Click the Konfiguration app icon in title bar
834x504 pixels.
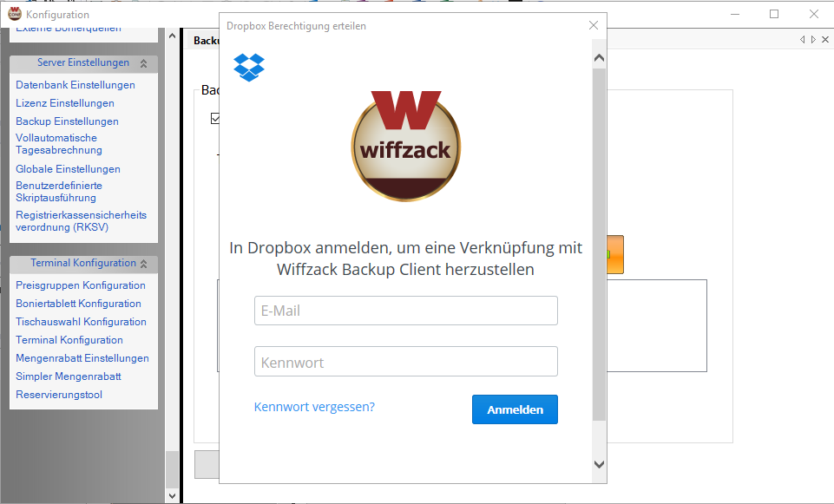click(14, 14)
